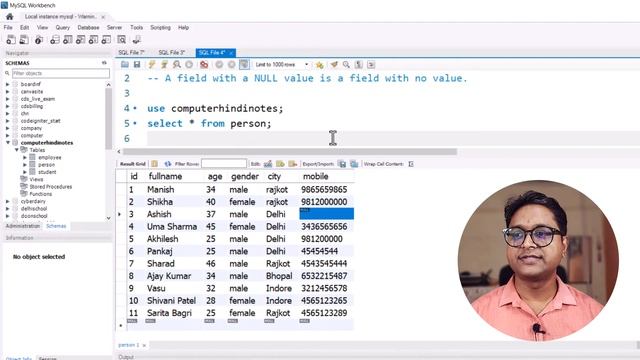Sort by the mobile column header
640x360 pixels.
(x=316, y=176)
